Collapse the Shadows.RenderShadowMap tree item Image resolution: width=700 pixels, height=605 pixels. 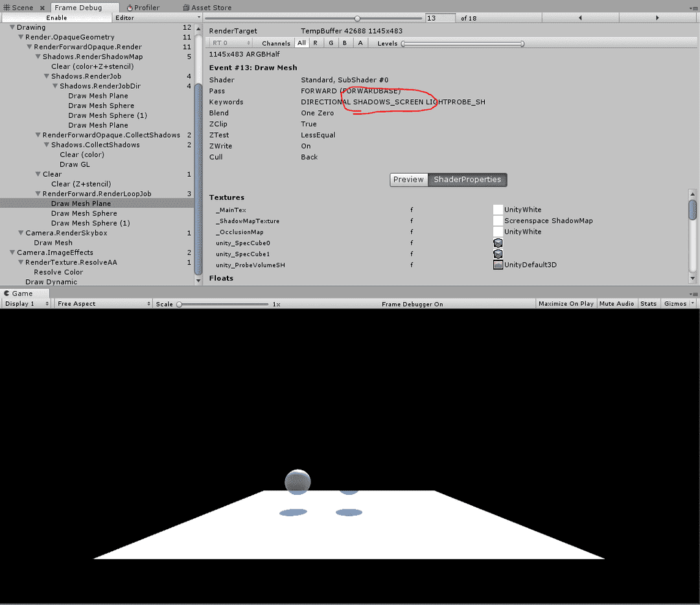(38, 56)
